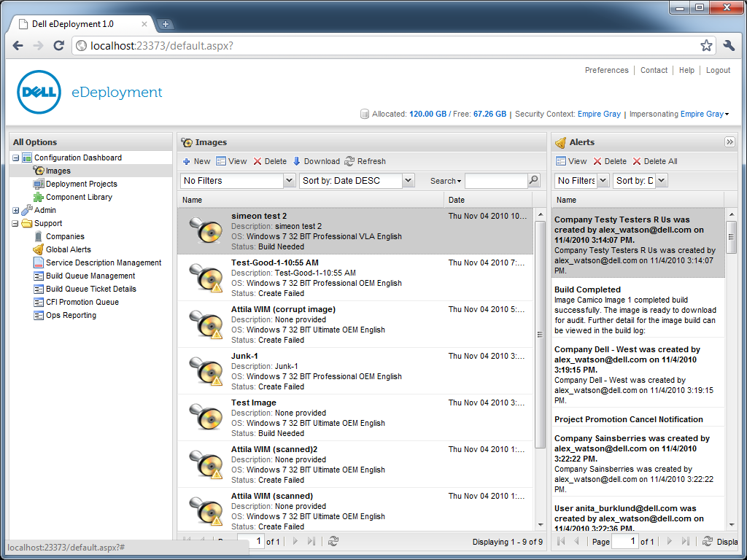
Task: Click the Images Date column header
Action: pyautogui.click(x=488, y=200)
